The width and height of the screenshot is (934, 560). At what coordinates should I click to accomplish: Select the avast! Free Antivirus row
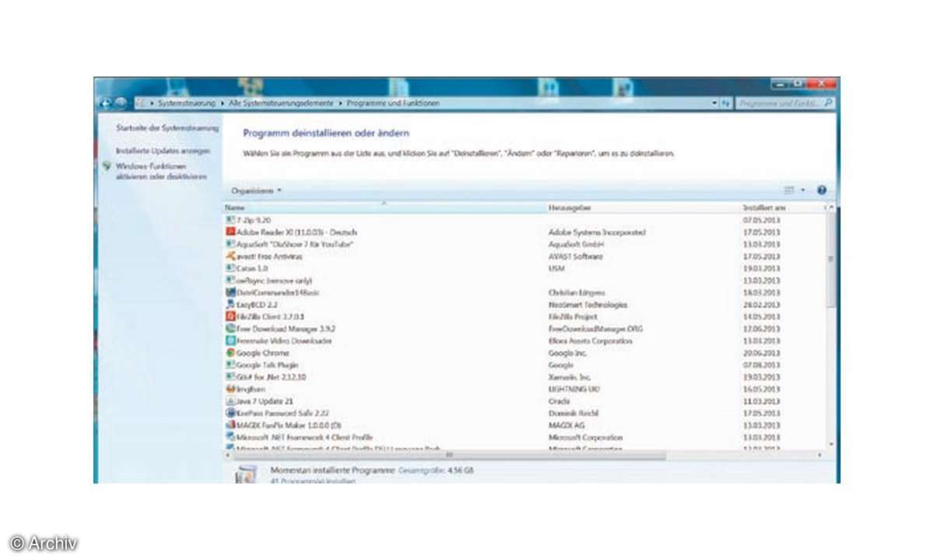tap(524, 256)
